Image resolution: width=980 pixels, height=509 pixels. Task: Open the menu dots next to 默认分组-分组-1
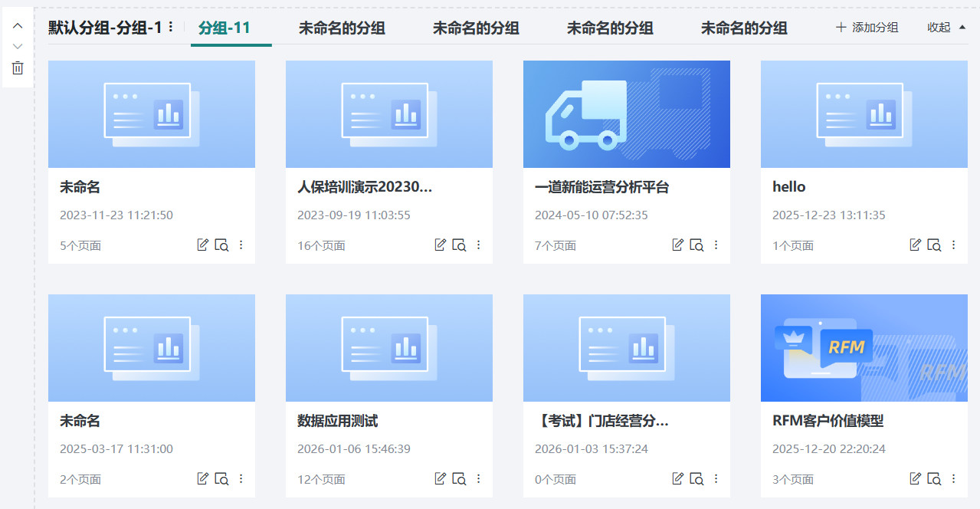tap(170, 25)
